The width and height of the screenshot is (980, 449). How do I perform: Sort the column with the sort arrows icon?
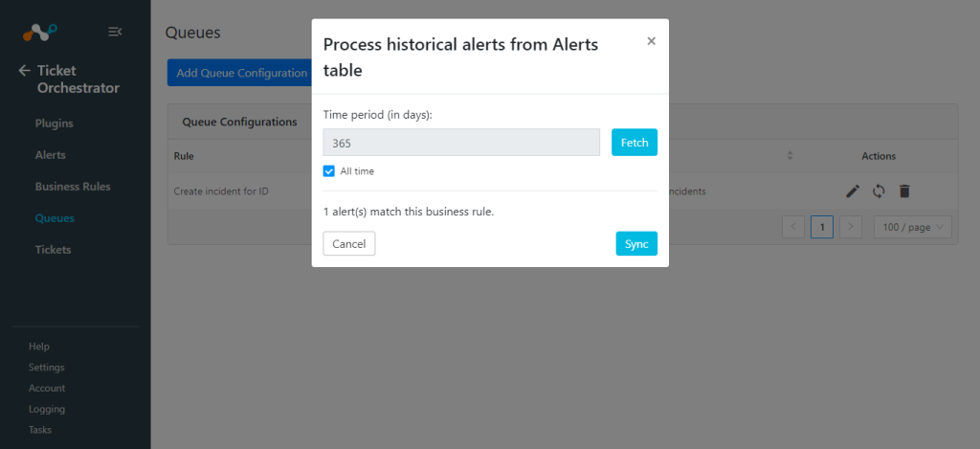(x=790, y=156)
